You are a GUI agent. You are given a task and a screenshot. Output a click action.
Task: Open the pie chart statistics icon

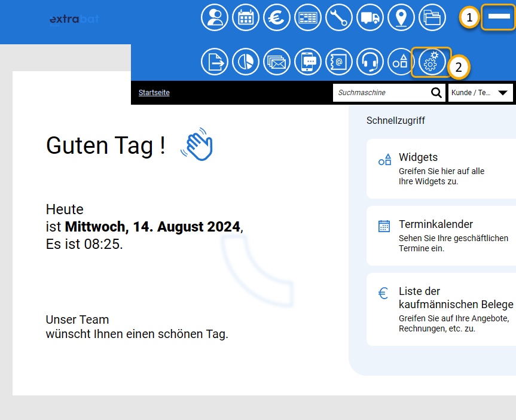[246, 62]
